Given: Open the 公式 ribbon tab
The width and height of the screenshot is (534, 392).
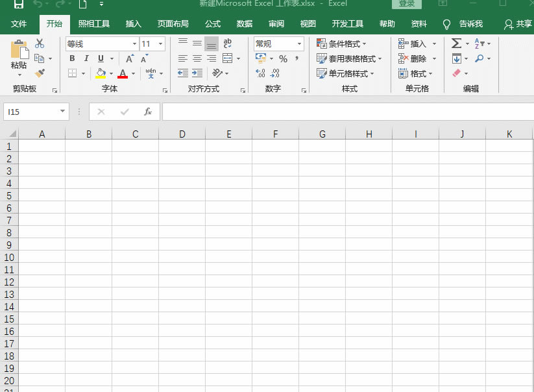Looking at the screenshot, I should pos(213,24).
